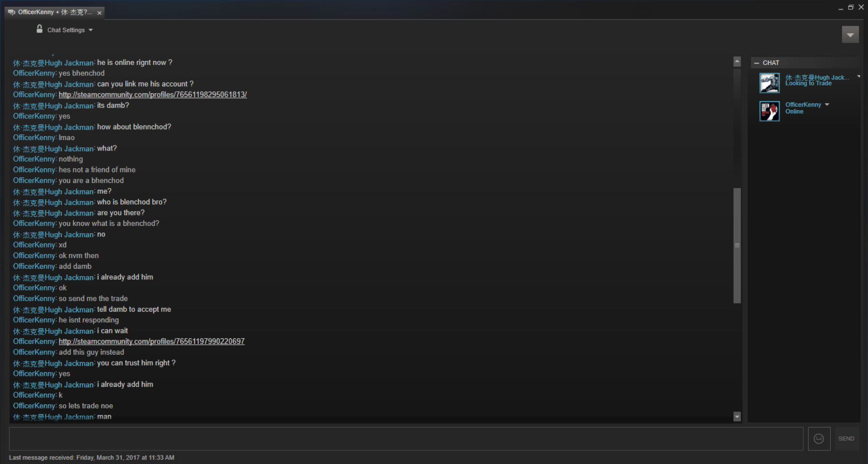The image size is (868, 464).
Task: Click Hugh Jackman's avatar in the chat list
Action: point(769,83)
